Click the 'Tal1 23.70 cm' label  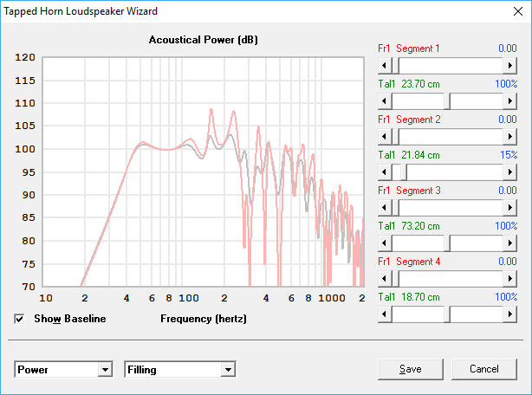pyautogui.click(x=409, y=84)
